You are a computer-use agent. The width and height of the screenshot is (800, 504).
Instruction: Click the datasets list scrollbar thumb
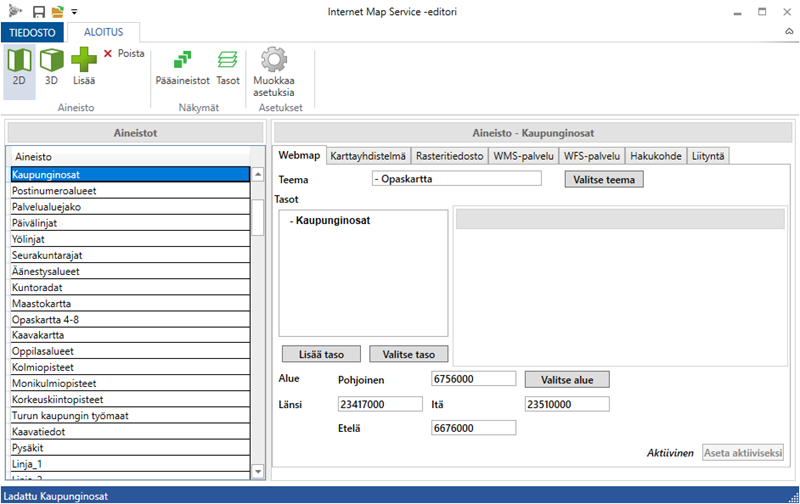[258, 217]
